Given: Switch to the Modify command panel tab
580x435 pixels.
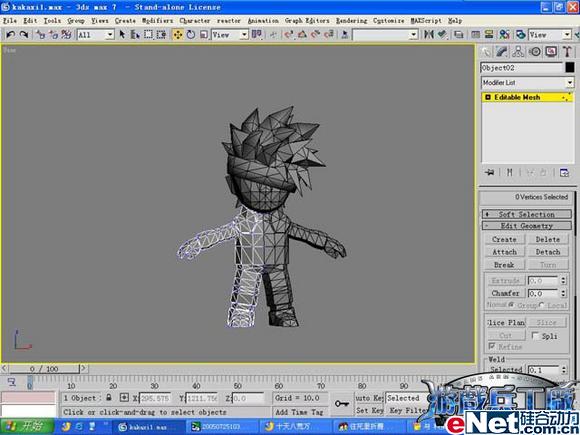Looking at the screenshot, I should coord(502,52).
